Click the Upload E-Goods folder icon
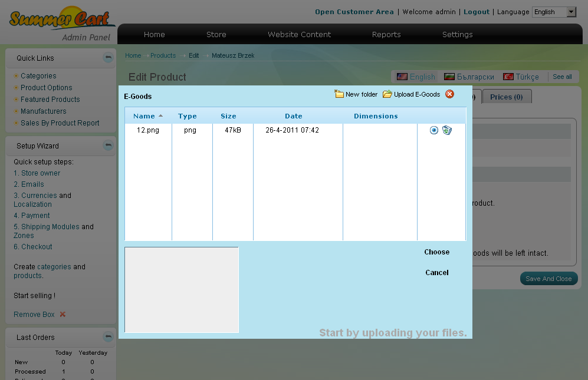The height and width of the screenshot is (380, 588). 387,94
